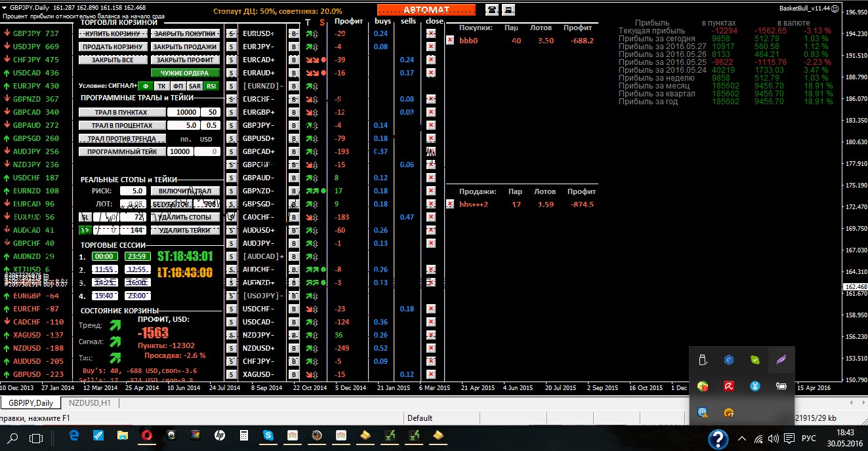Image resolution: width=868 pixels, height=451 pixels.
Task: Switch to the NZDUSD,H1 chart tab
Action: (x=90, y=403)
